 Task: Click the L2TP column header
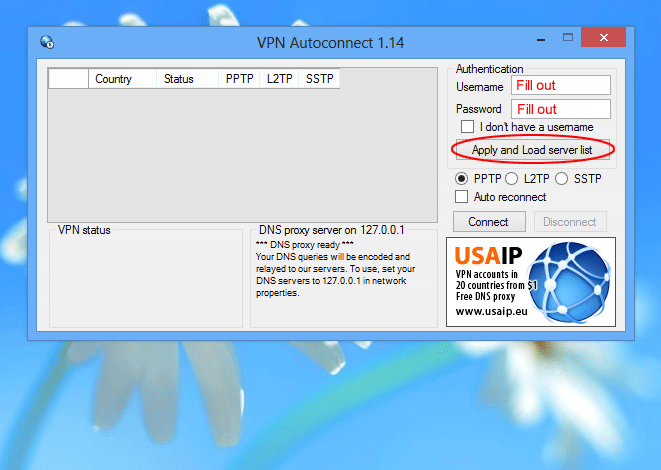coord(279,79)
